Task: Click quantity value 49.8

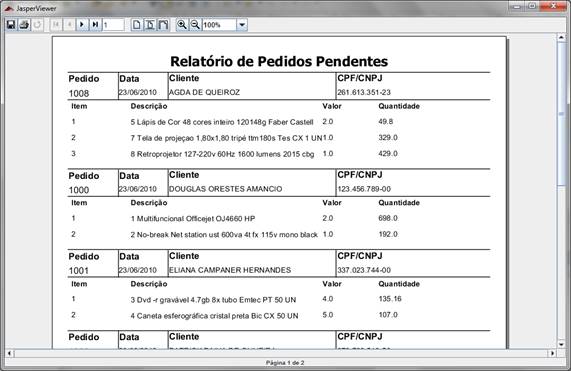Action: click(x=386, y=122)
